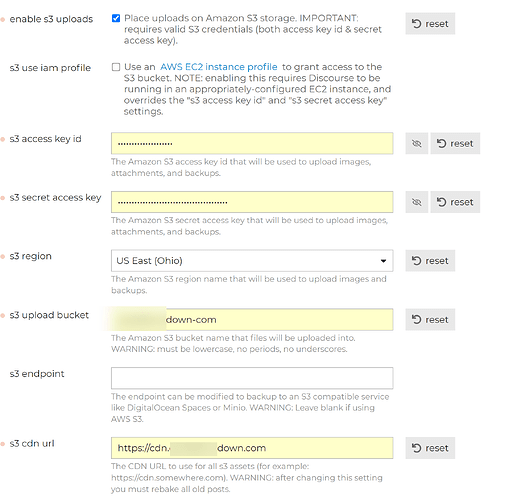This screenshot has height=500, width=513.
Task: Click the dropdown arrow beside US East (Ohio)
Action: pyautogui.click(x=383, y=261)
